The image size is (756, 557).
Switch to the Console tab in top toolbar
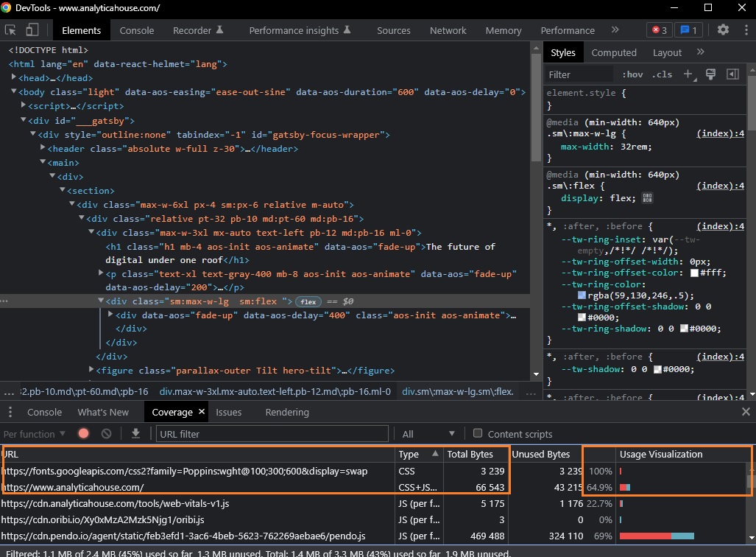(x=136, y=30)
